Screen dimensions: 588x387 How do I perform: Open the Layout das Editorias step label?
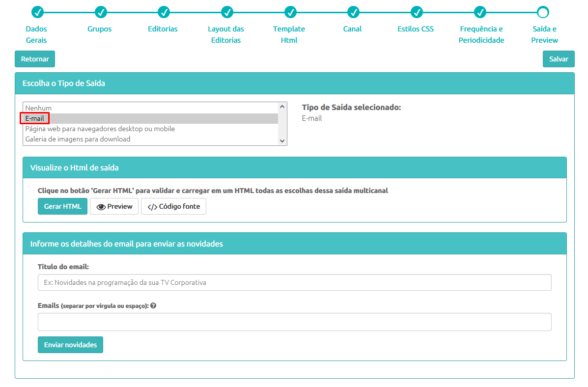pos(226,34)
